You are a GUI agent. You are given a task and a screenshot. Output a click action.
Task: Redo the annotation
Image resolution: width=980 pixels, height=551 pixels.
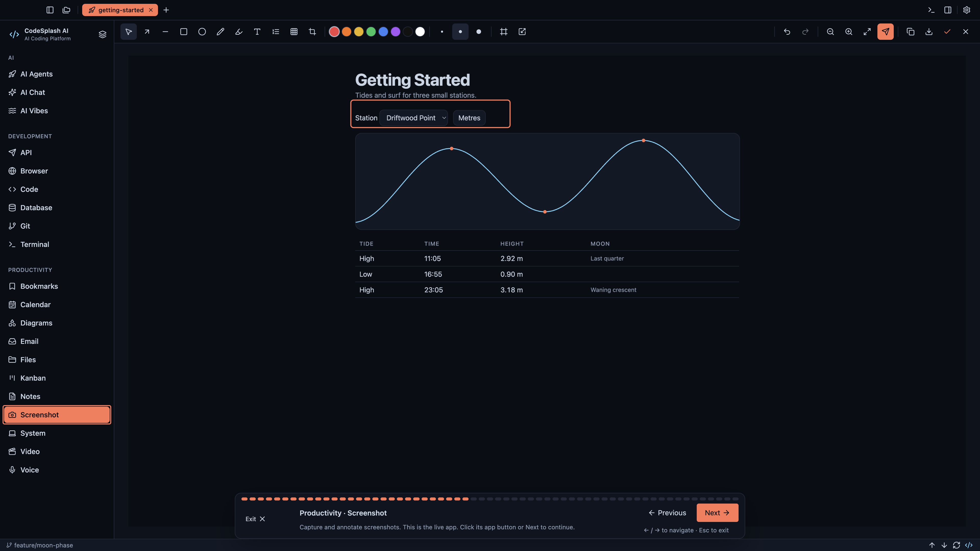(805, 32)
